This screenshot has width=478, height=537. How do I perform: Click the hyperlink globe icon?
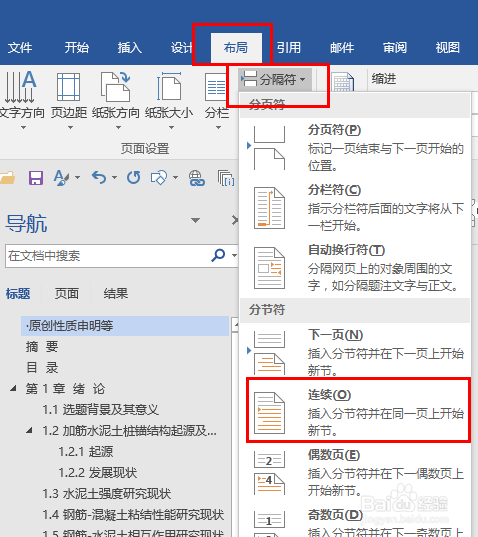pyautogui.click(x=197, y=178)
